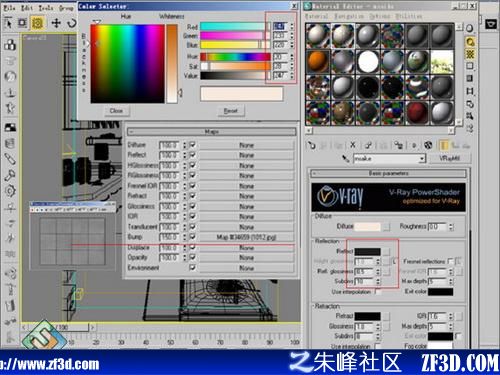Click Reset in the Color Selector
Viewport: 500px width, 375px height.
coord(231,111)
